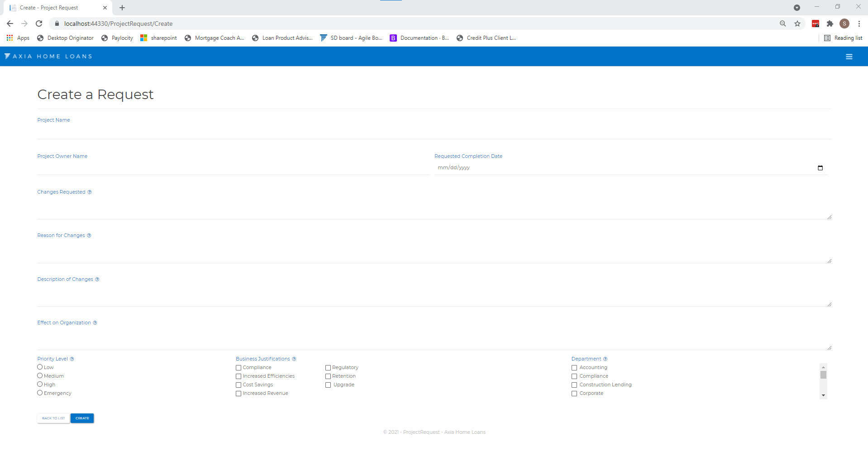Open the Chrome profile menu
868x470 pixels.
[844, 24]
